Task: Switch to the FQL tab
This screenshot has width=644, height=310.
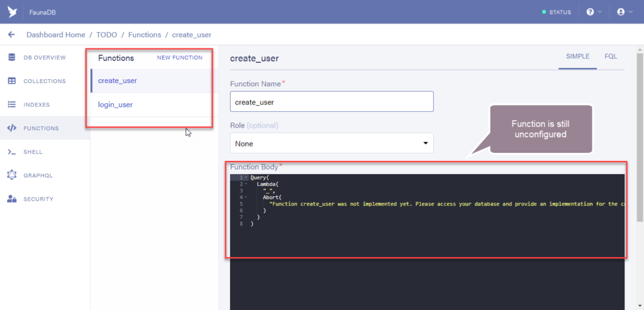Action: coord(611,56)
